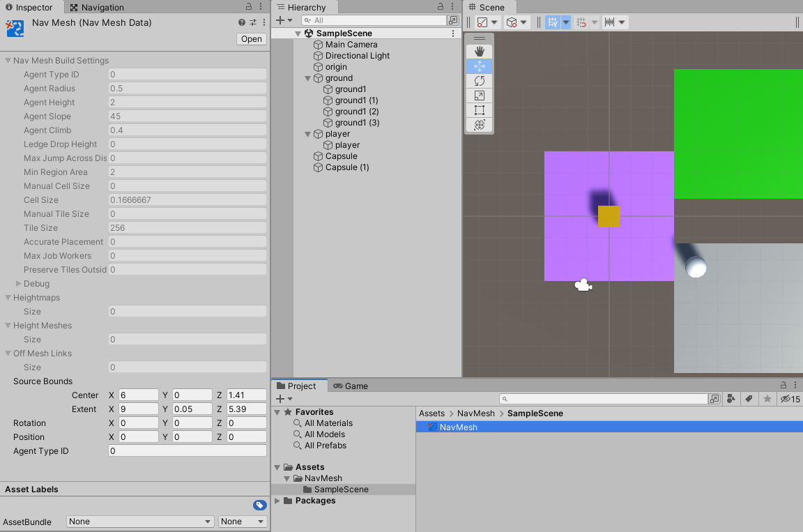Switch to the Inspector tab
Viewport: 803px width, 532px height.
(29, 7)
